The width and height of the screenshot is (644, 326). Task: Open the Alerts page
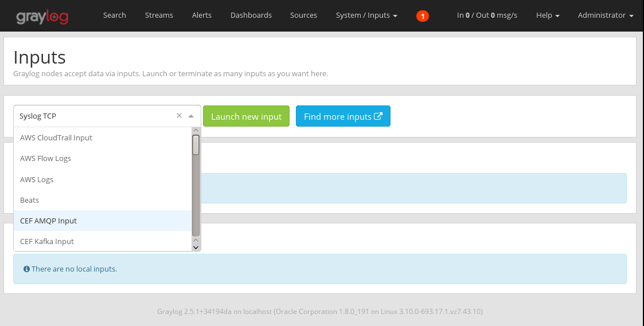pos(202,15)
